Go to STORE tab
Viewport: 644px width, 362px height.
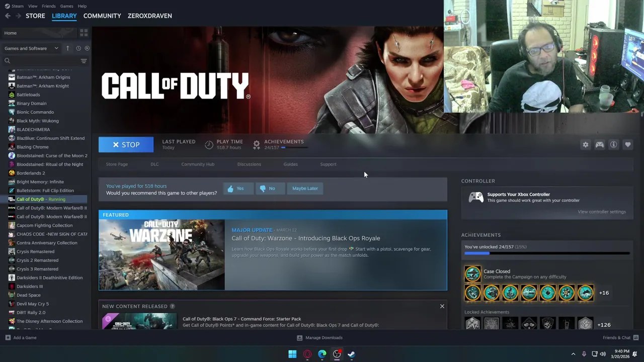(x=35, y=16)
